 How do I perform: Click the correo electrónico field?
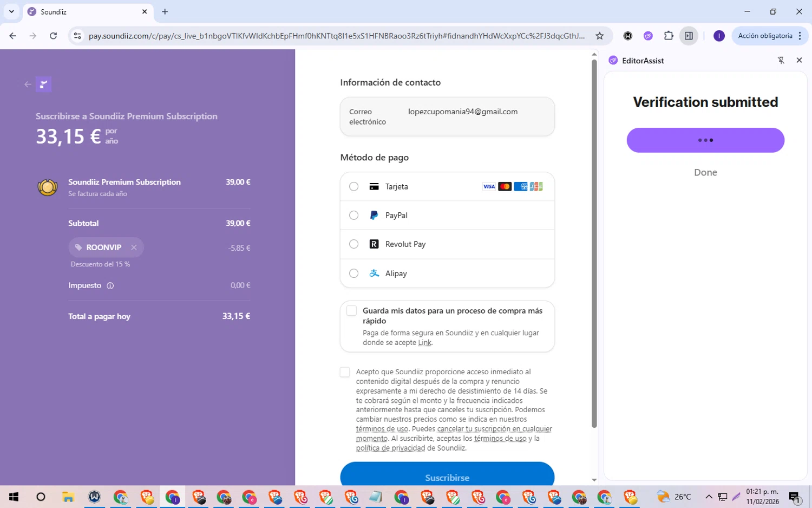point(447,116)
